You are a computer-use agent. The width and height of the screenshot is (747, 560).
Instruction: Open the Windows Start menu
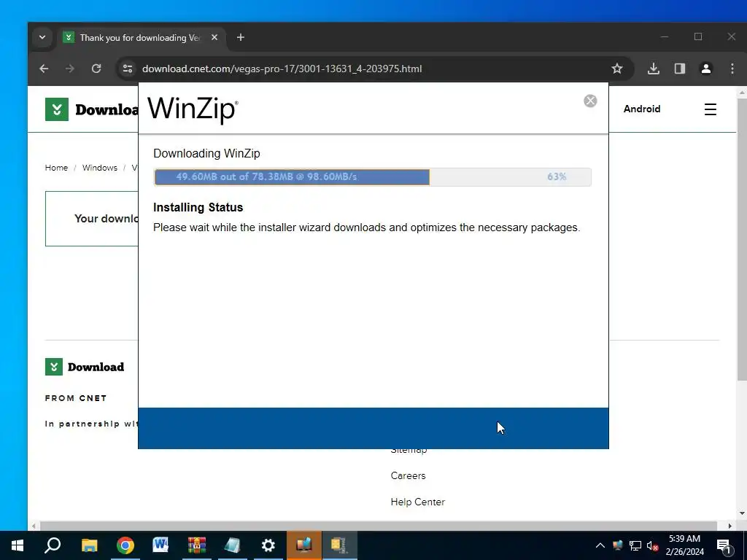click(x=18, y=545)
